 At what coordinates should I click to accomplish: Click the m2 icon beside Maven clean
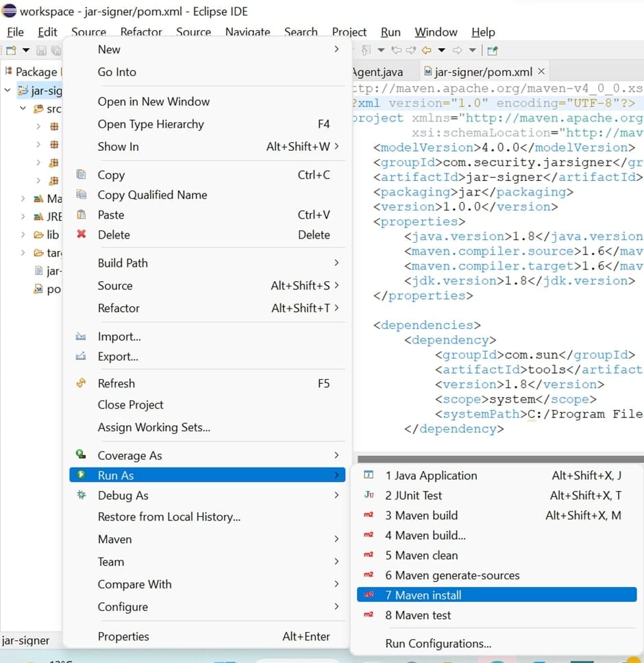coord(369,555)
